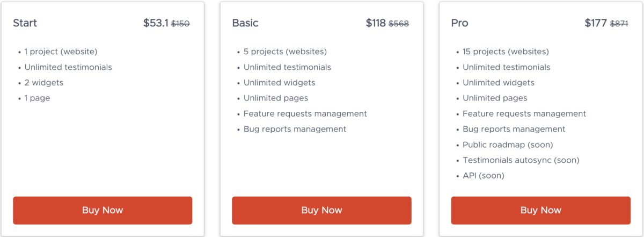
Task: Purchase the Pro plan with Buy Now
Action: coord(540,210)
